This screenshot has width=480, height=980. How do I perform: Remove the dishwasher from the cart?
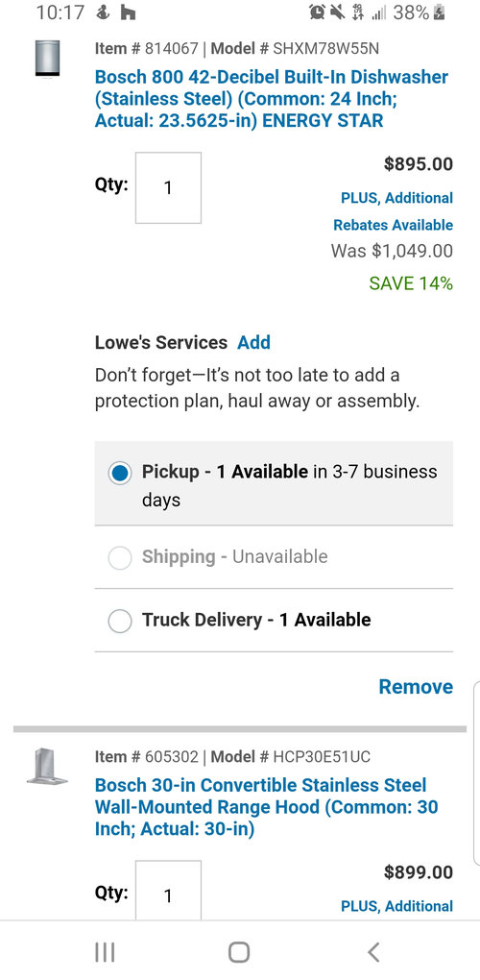point(416,686)
